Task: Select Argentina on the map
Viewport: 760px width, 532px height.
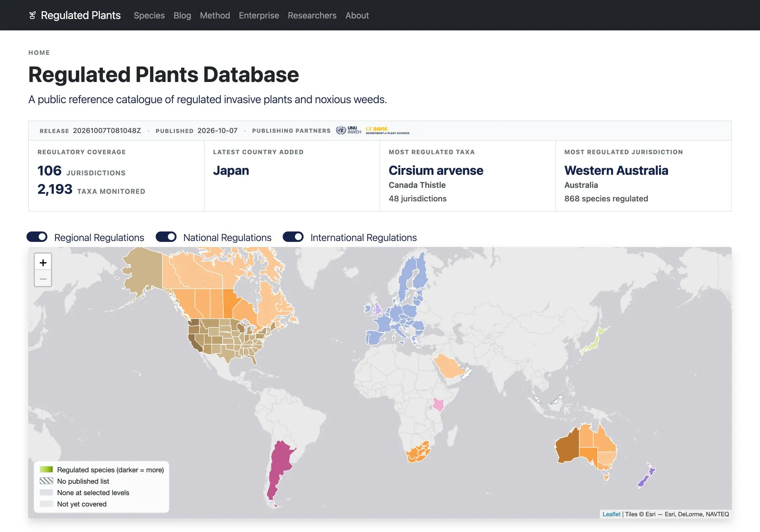Action: pos(280,464)
